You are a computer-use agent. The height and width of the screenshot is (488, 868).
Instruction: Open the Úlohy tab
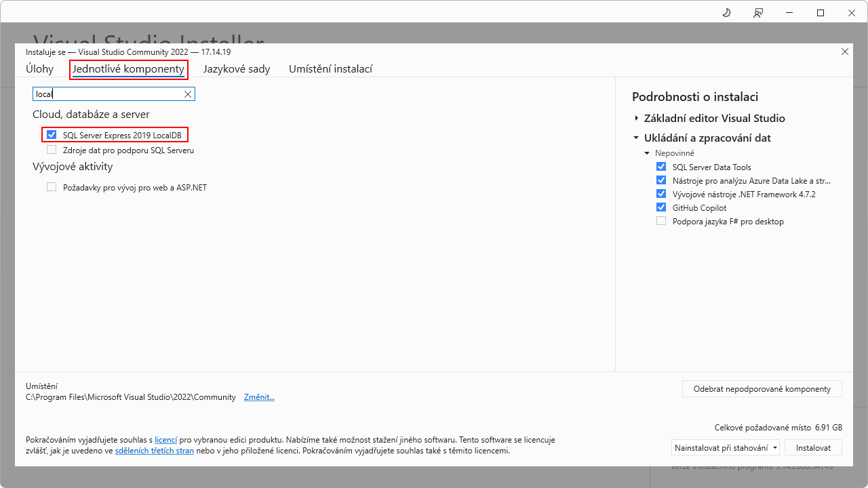[x=39, y=68]
